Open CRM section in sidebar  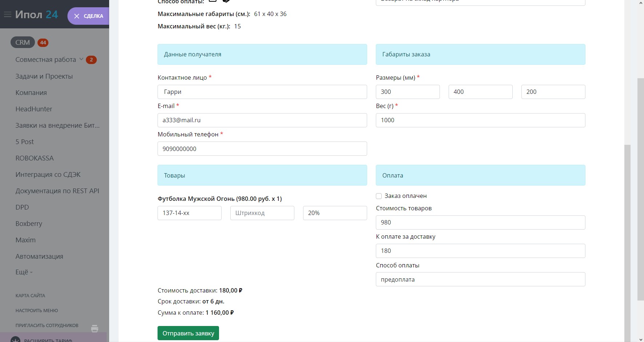(x=23, y=43)
